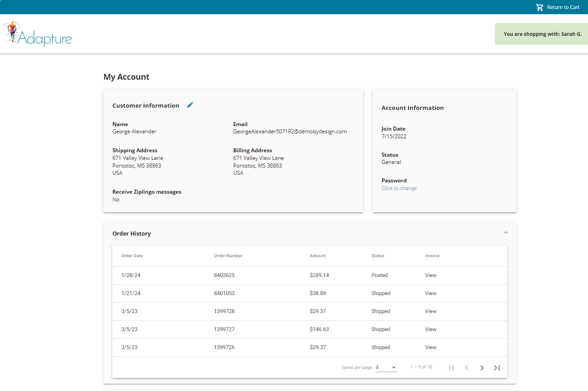Click the shopping with Sarah G. banner

pos(542,34)
